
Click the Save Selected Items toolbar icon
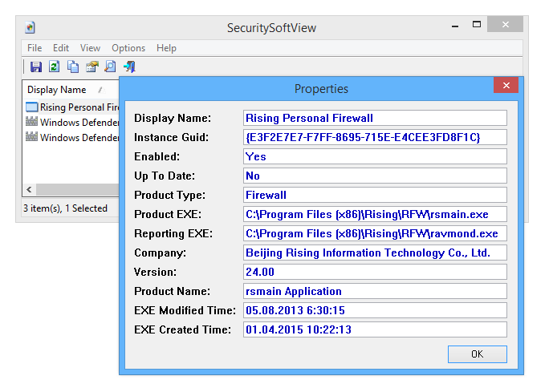click(36, 67)
